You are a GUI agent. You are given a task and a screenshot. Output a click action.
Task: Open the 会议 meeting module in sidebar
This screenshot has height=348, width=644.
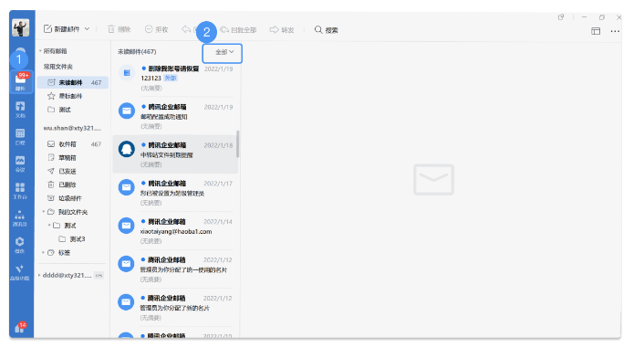click(x=20, y=163)
